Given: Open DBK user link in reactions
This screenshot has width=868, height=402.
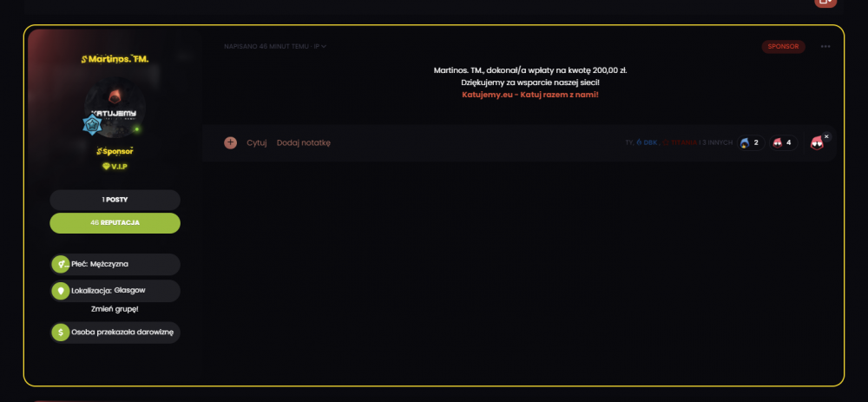Looking at the screenshot, I should coord(648,143).
